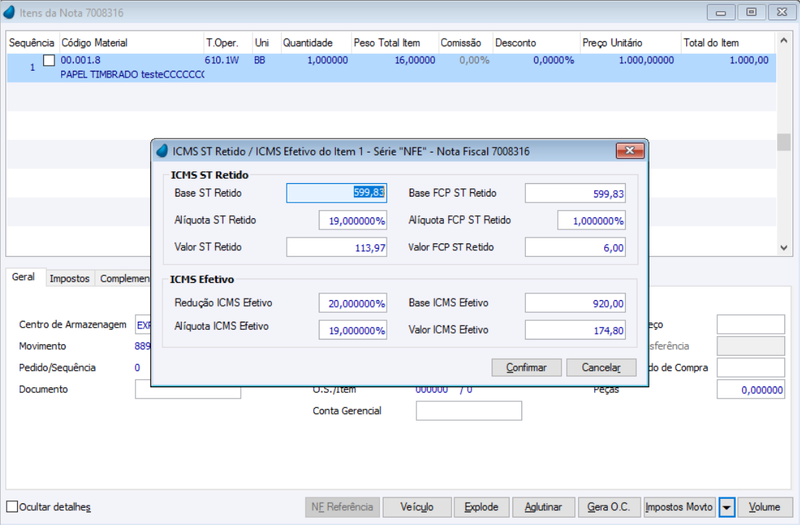
Task: Enable Ocultar detalhes checkbox
Action: pos(12,507)
